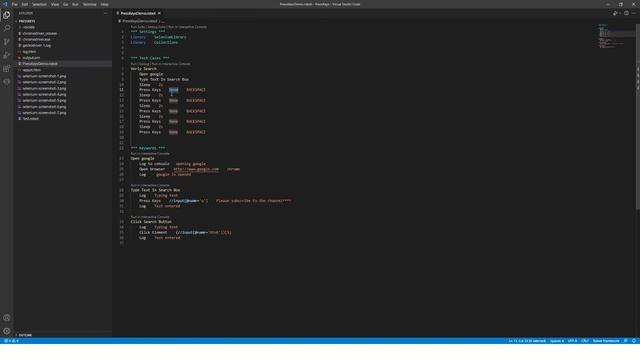
Task: Click errors and warnings status indicator
Action: [x=11, y=341]
